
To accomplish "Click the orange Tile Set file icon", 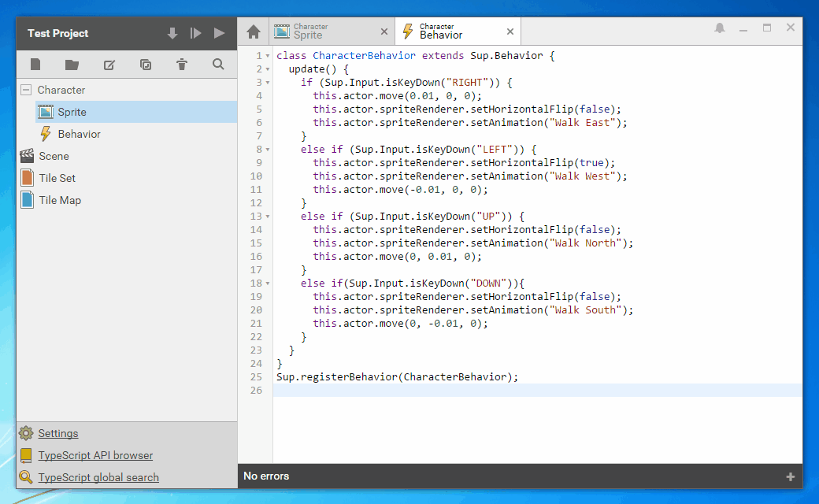I will (27, 177).
